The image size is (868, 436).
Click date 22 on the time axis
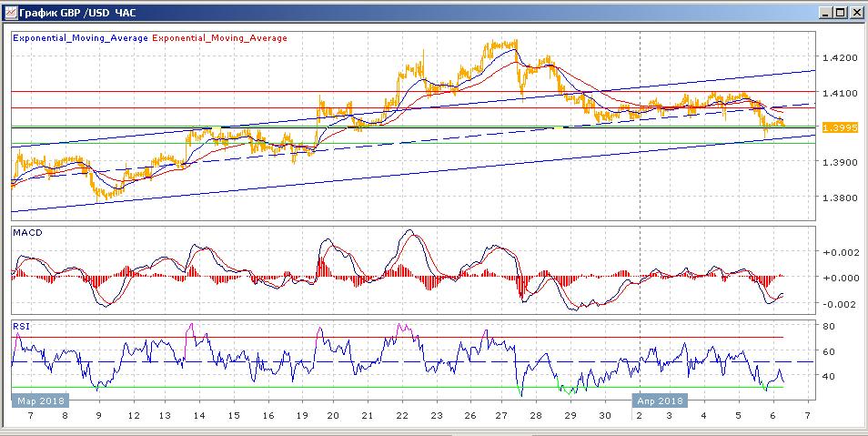point(401,415)
